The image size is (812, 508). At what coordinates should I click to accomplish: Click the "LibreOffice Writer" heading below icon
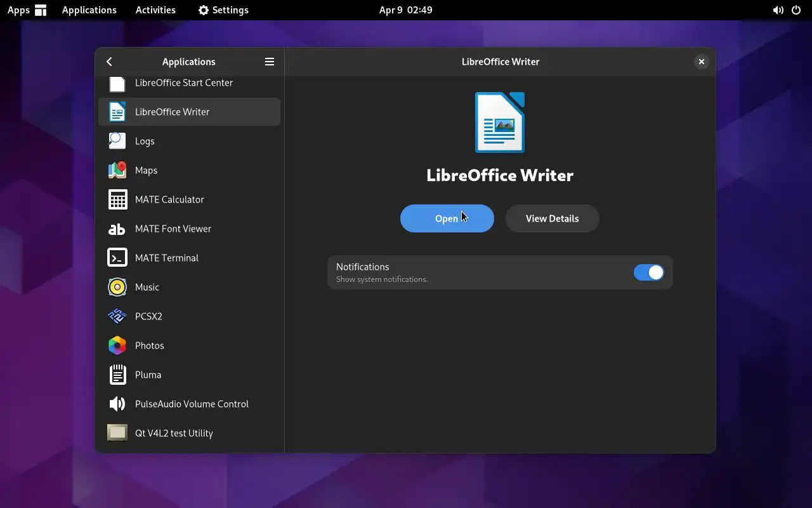500,175
